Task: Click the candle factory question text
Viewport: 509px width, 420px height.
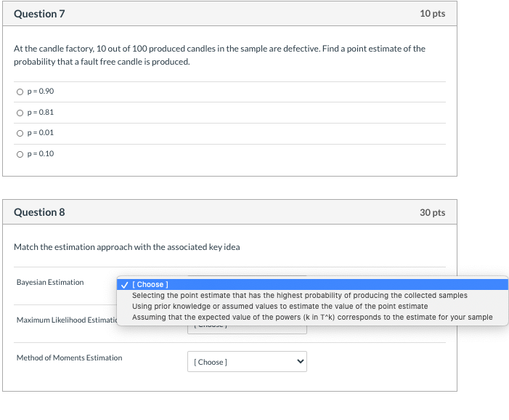Action: tap(219, 55)
